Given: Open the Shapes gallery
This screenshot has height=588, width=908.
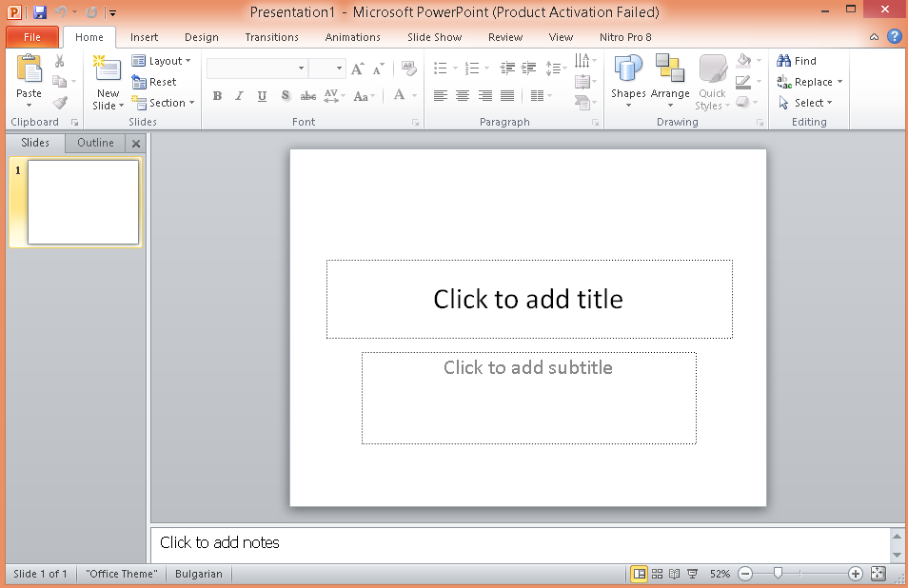Looking at the screenshot, I should 628,71.
